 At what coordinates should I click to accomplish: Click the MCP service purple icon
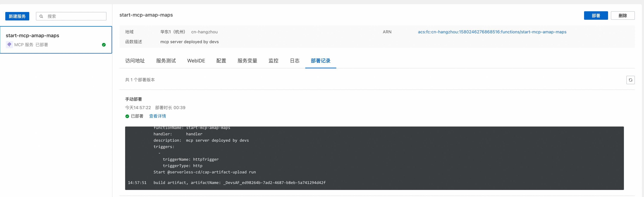pos(9,45)
